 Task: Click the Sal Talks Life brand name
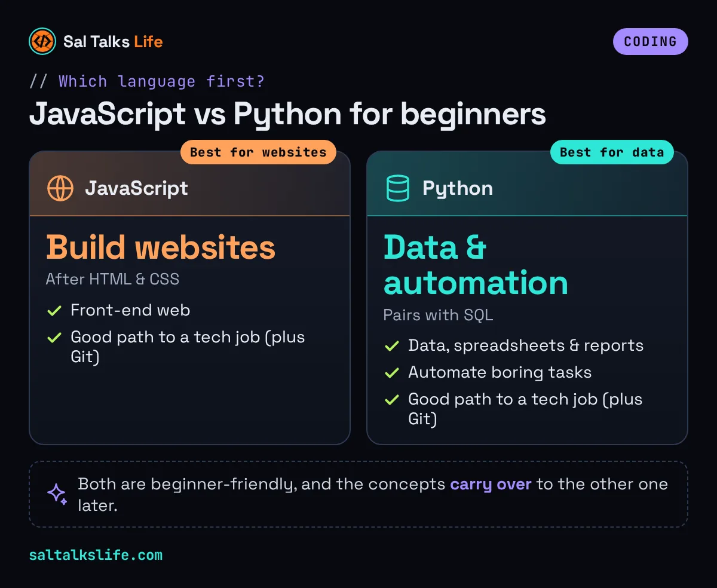pyautogui.click(x=113, y=42)
